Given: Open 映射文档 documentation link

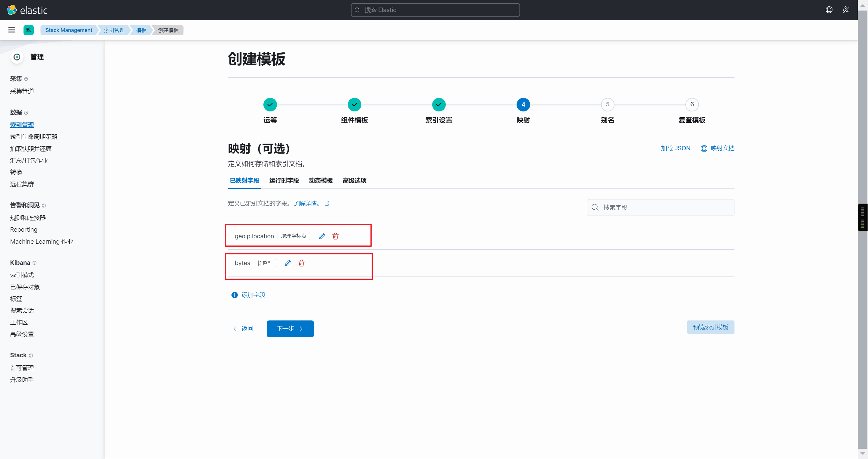Looking at the screenshot, I should click(x=722, y=148).
